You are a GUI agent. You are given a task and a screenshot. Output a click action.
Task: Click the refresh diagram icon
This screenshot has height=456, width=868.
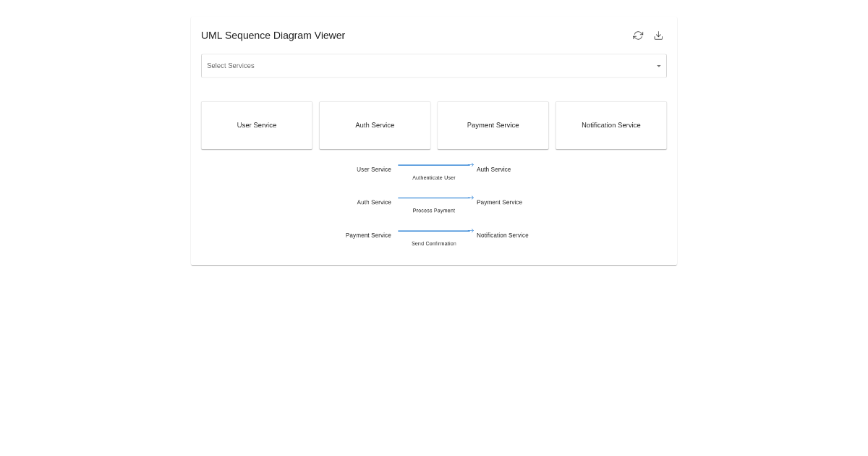(x=638, y=35)
